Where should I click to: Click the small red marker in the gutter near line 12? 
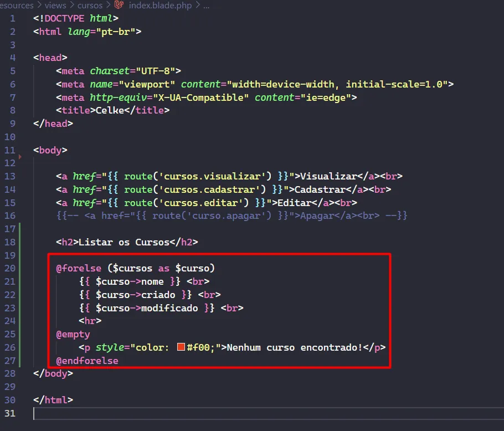point(20,157)
